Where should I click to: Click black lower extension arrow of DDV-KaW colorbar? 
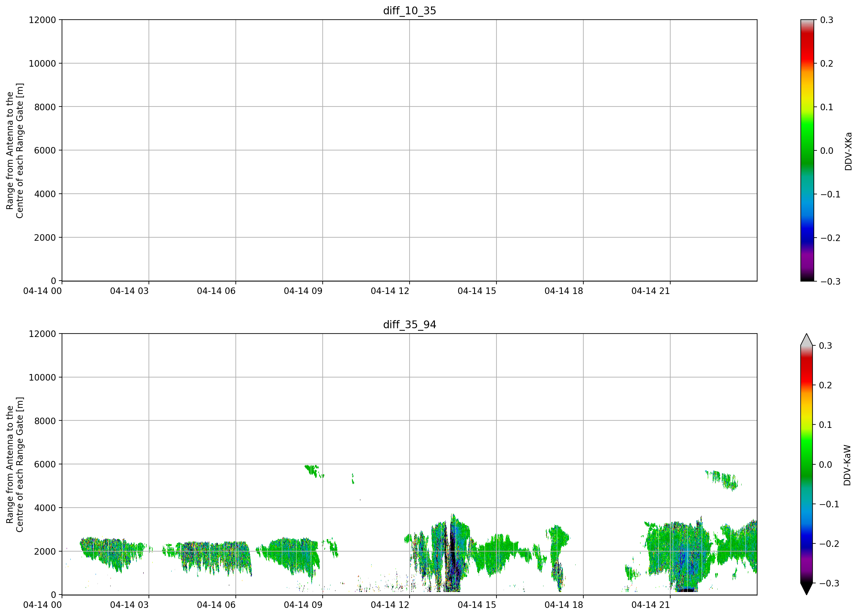tap(807, 589)
